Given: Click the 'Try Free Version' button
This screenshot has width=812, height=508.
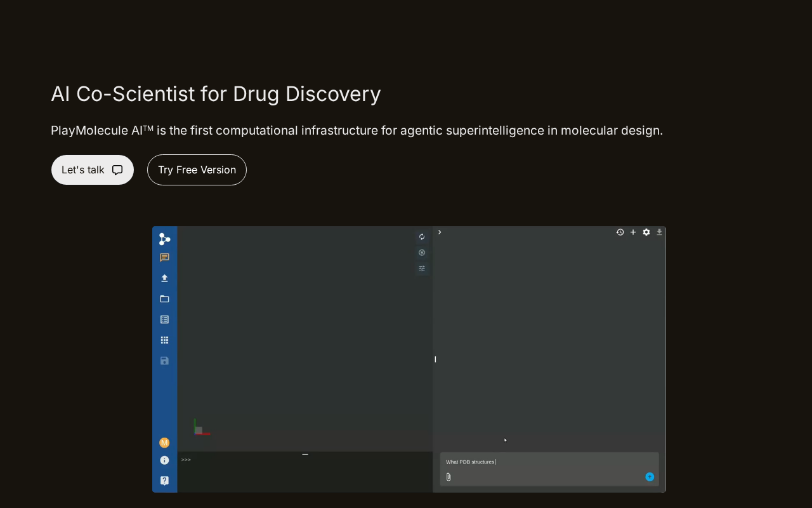Looking at the screenshot, I should click(197, 170).
